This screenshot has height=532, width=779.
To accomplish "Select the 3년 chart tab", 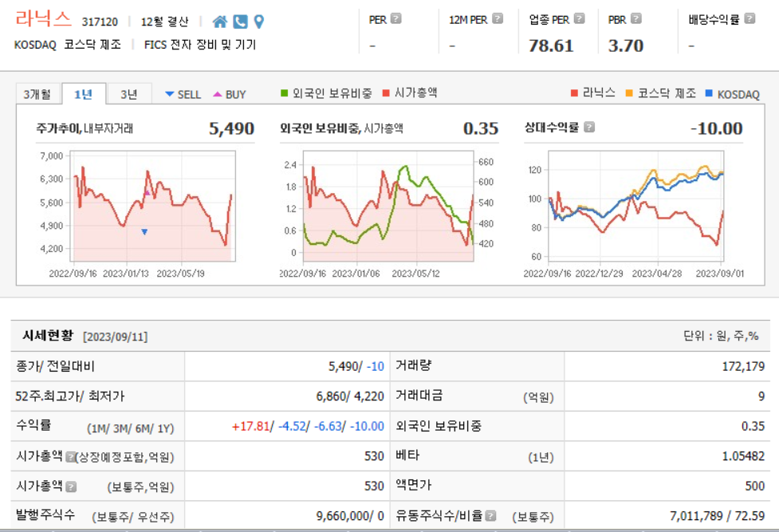I will point(128,93).
